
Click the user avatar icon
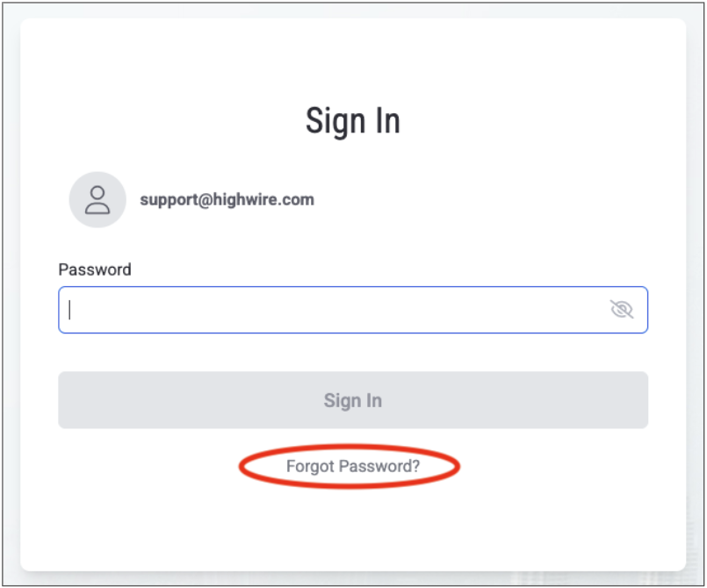click(97, 200)
